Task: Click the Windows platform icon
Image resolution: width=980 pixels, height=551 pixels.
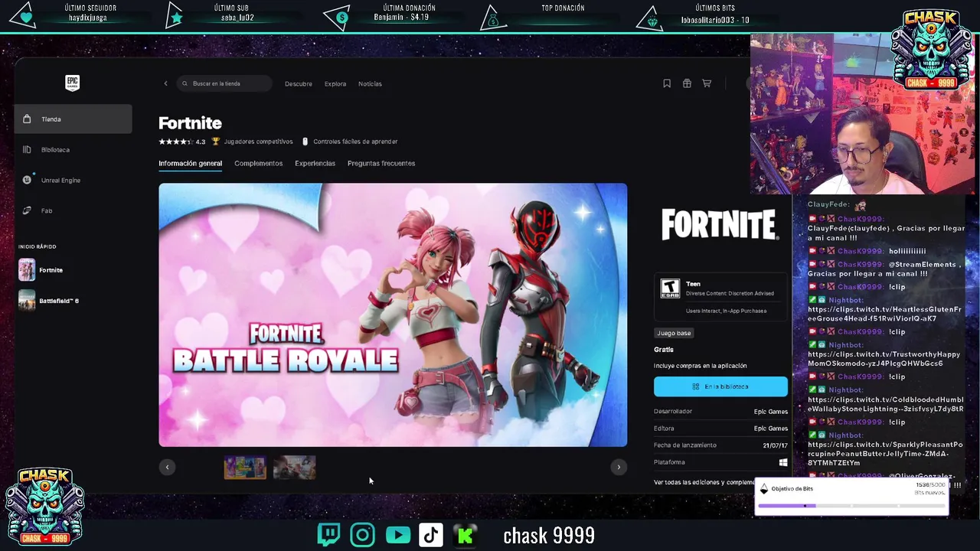Action: pos(782,462)
